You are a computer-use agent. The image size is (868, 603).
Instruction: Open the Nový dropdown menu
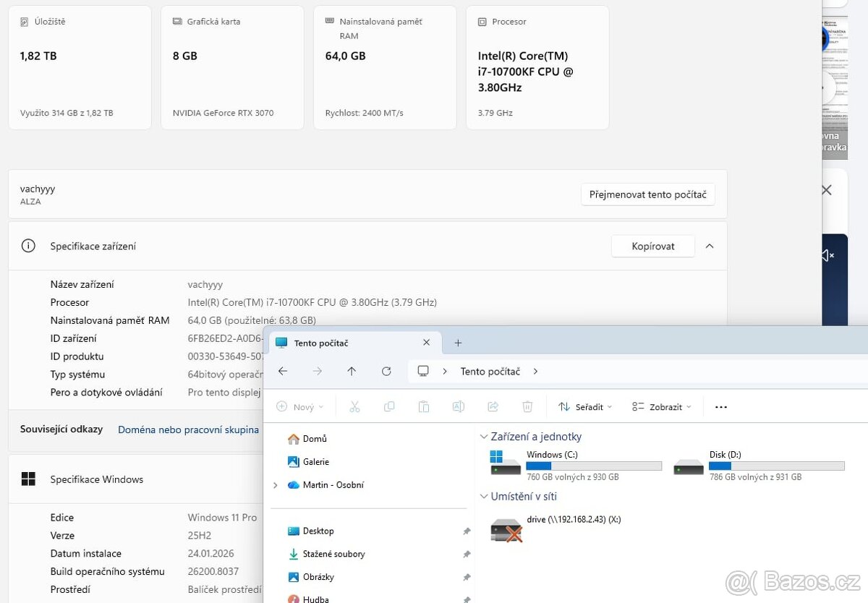coord(300,407)
